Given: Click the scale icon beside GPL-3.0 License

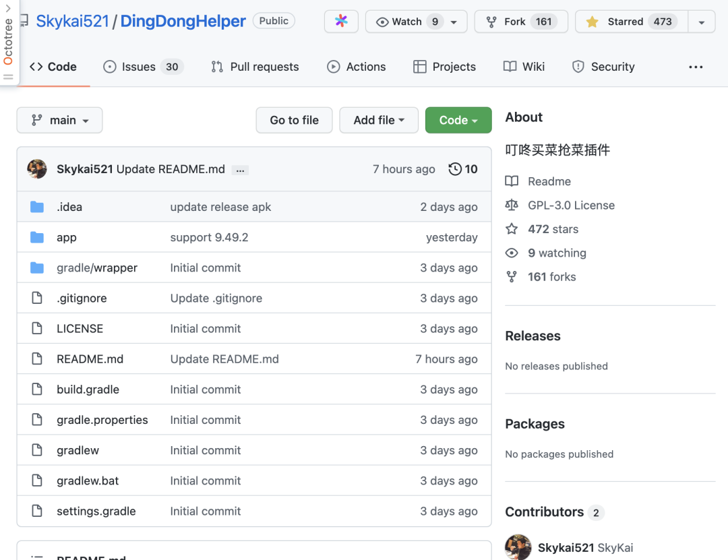Looking at the screenshot, I should [x=512, y=205].
